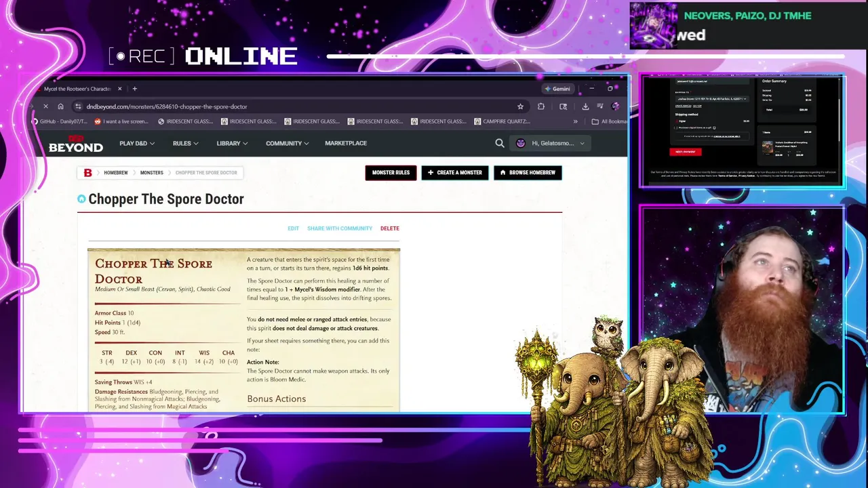
Task: Open the MONSTER RULES button
Action: click(x=391, y=173)
